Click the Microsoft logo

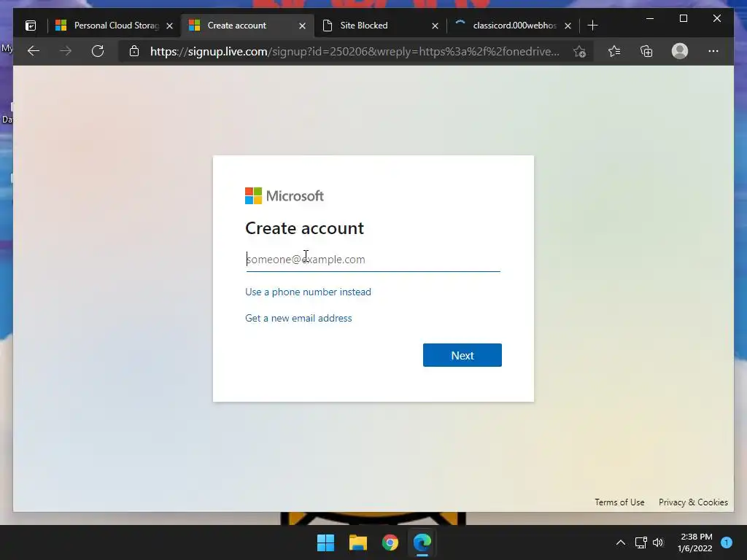click(285, 195)
